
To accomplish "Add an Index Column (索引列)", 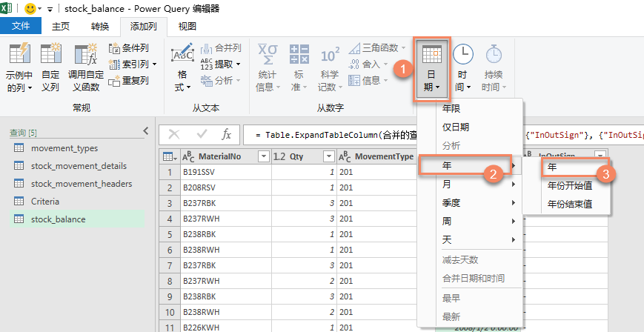I will click(x=132, y=64).
